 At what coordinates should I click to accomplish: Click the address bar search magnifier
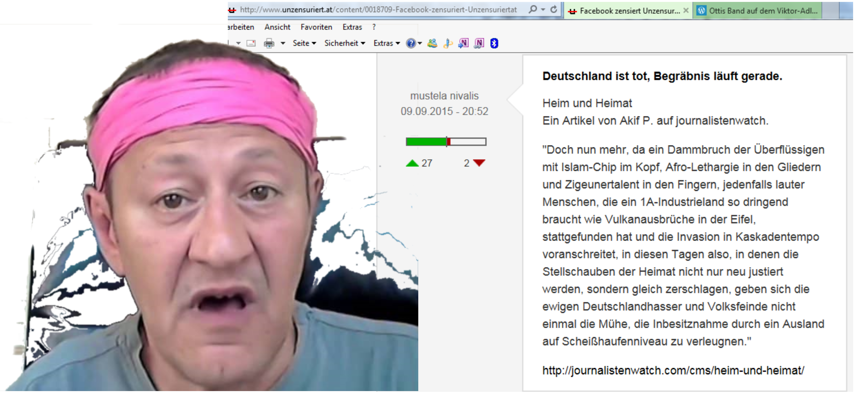click(532, 9)
